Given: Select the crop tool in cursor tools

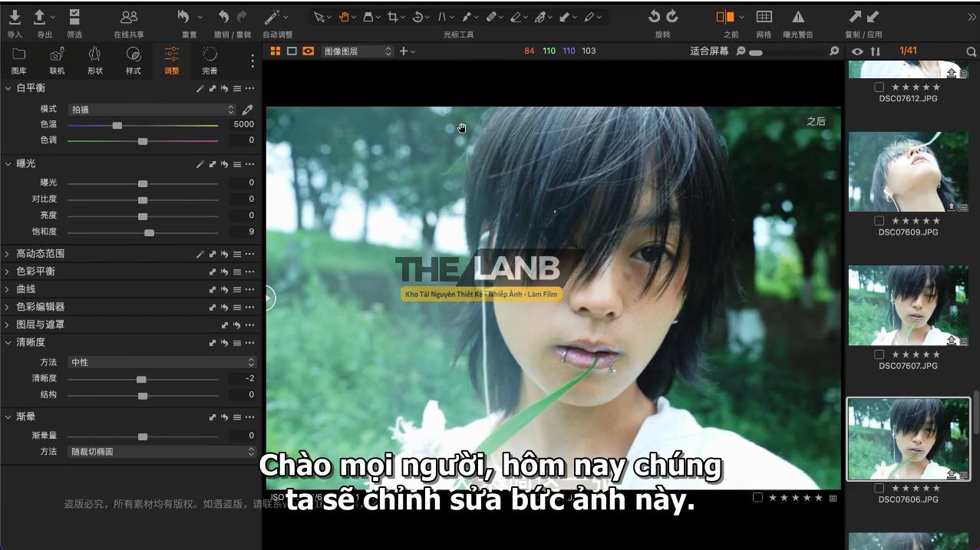Looking at the screenshot, I should (x=393, y=17).
